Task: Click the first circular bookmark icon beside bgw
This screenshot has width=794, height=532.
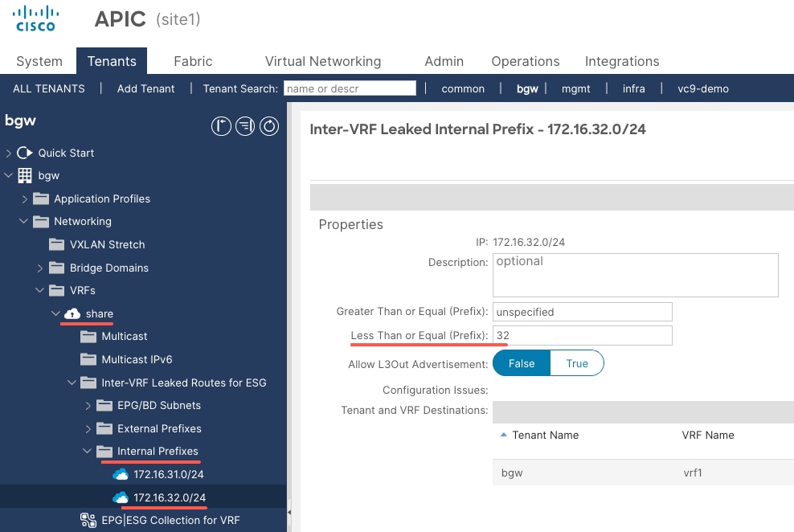Action: point(221,126)
